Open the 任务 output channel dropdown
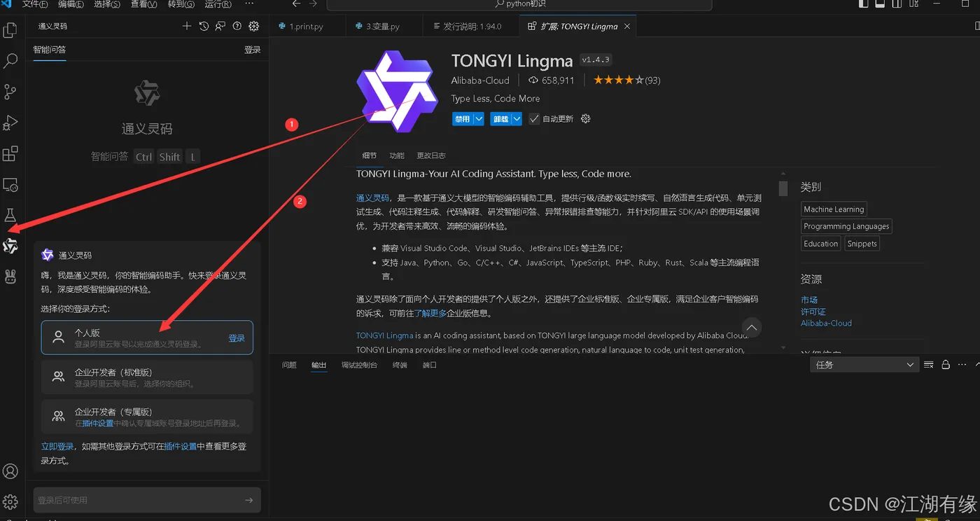The height and width of the screenshot is (521, 980). click(864, 365)
